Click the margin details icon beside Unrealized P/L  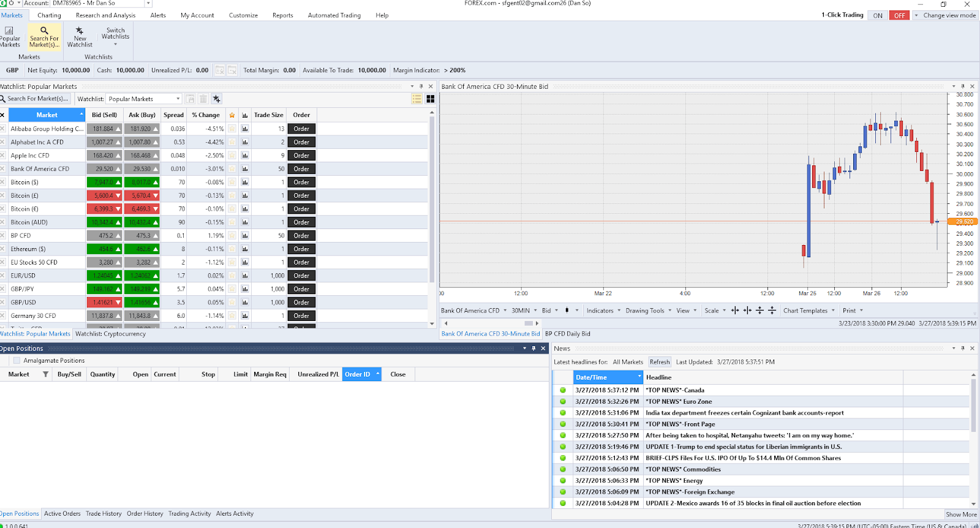point(220,70)
